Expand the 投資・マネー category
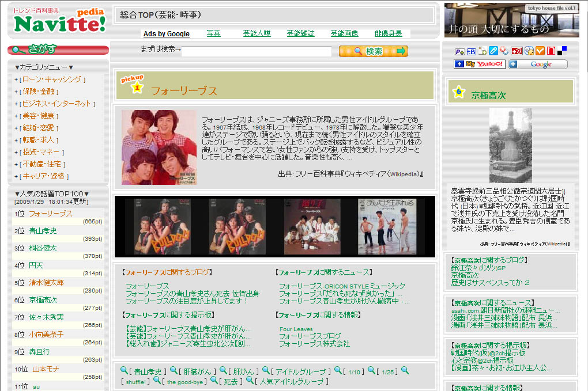This screenshot has height=391, width=588. tap(42, 151)
